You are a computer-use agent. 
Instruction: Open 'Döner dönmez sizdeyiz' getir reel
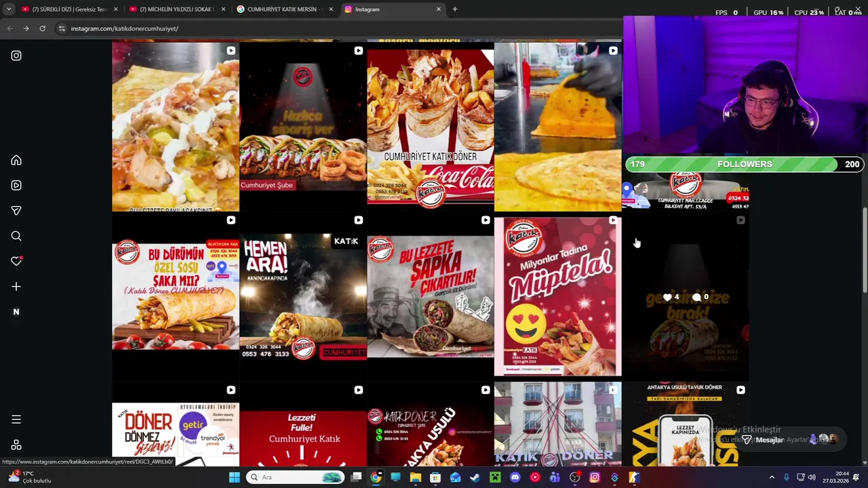[175, 425]
